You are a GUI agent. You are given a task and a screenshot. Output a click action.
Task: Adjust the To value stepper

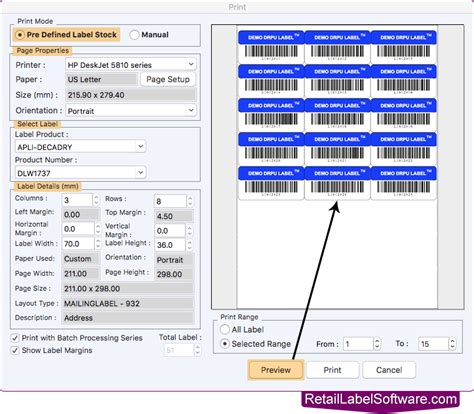click(x=452, y=344)
